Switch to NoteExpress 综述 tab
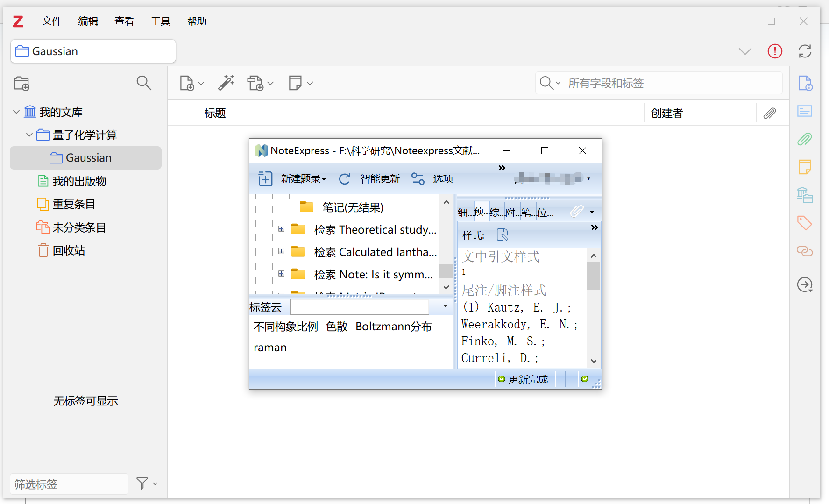This screenshot has width=829, height=504. [x=497, y=213]
